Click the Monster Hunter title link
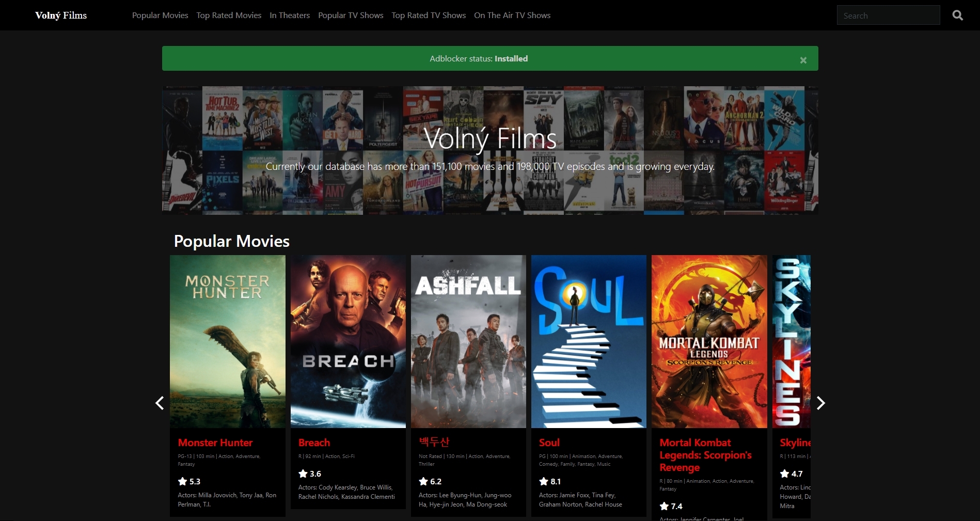 (215, 443)
